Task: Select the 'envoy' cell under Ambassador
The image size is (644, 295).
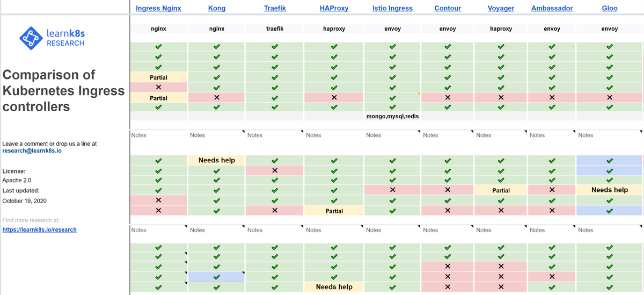Action: click(x=552, y=29)
